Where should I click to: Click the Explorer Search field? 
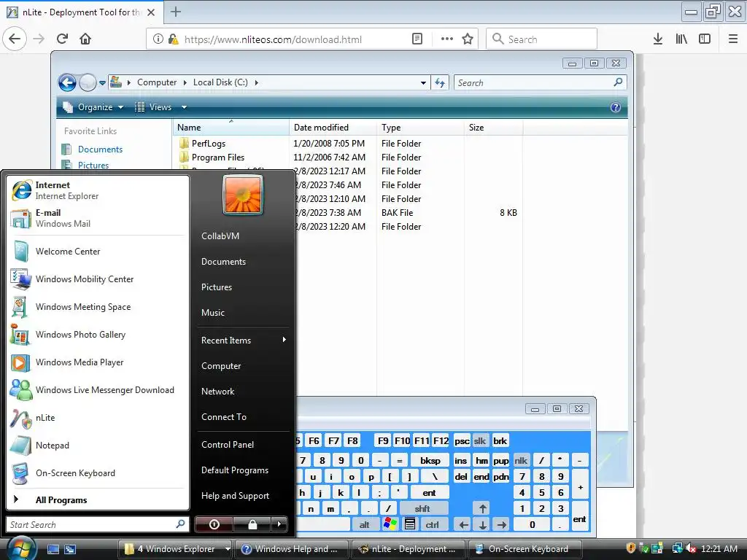coord(541,83)
